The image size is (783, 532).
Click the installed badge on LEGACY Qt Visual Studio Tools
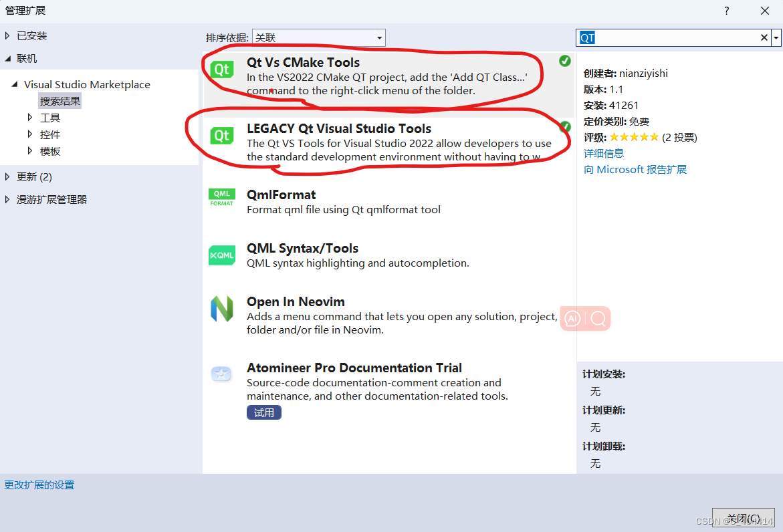pos(565,126)
